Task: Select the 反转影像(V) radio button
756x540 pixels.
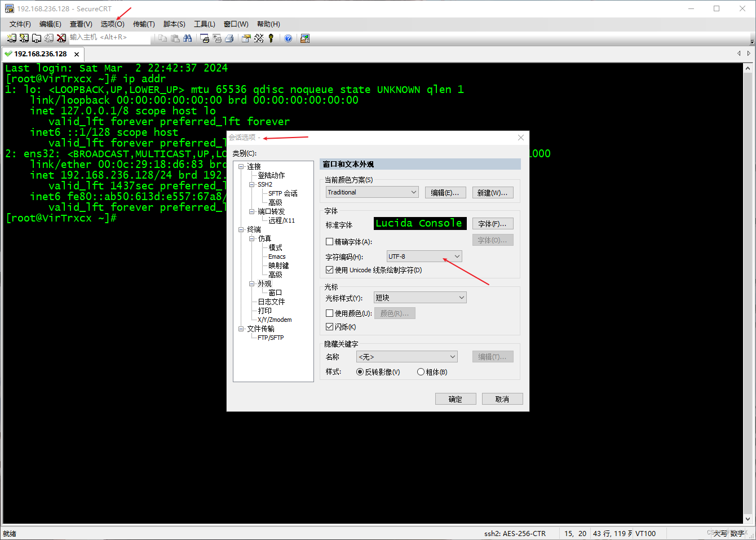Action: (x=360, y=372)
